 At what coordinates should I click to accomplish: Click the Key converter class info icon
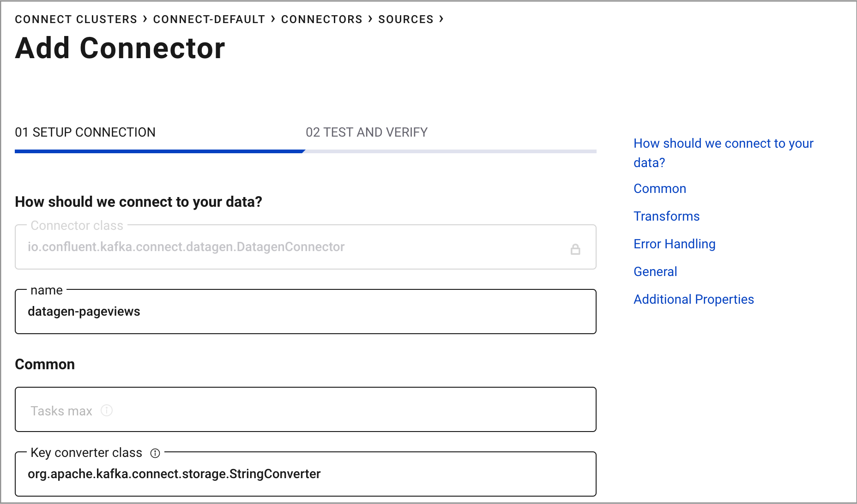tap(155, 453)
